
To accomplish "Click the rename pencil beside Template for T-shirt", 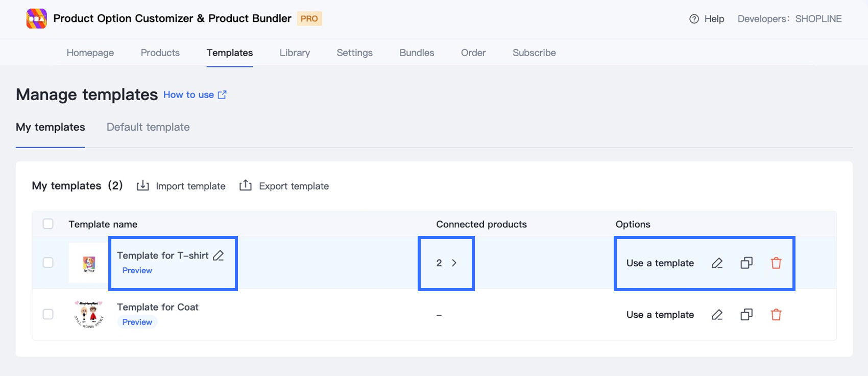I will point(219,255).
